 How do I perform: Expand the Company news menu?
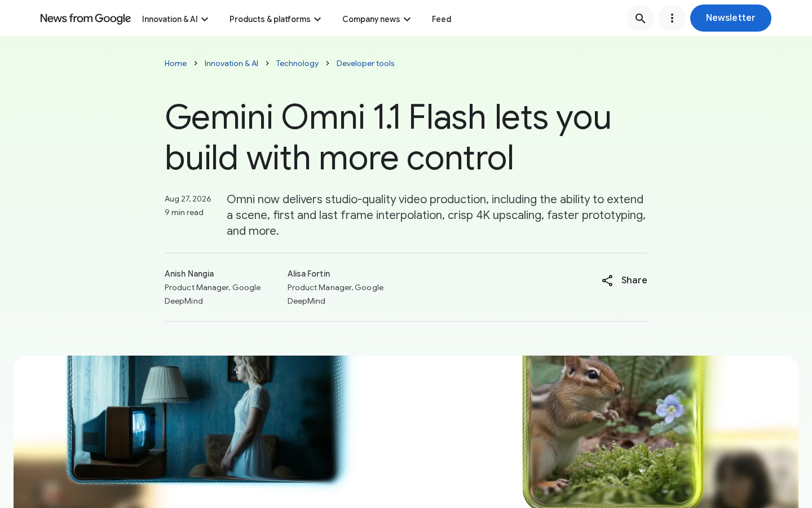(x=377, y=19)
